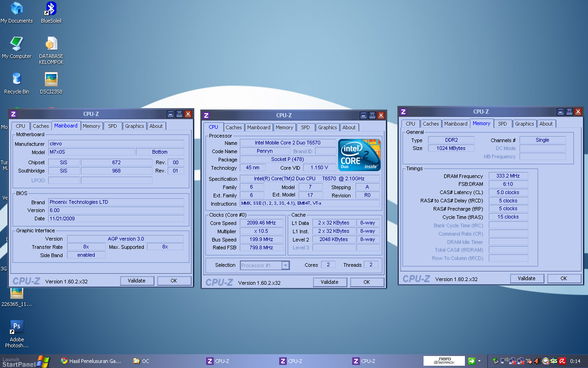Click the Nero Search input box

click(444, 361)
